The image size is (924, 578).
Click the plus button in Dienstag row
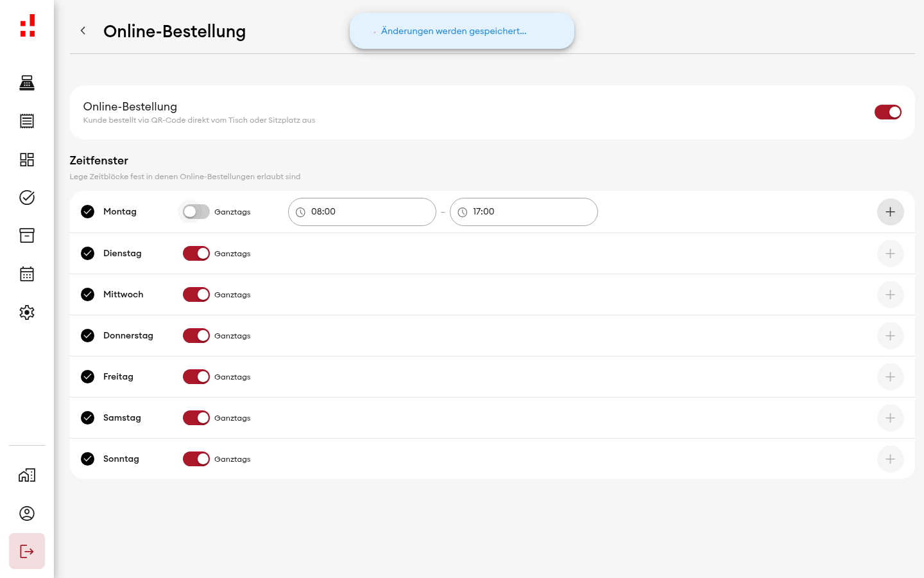pos(890,254)
